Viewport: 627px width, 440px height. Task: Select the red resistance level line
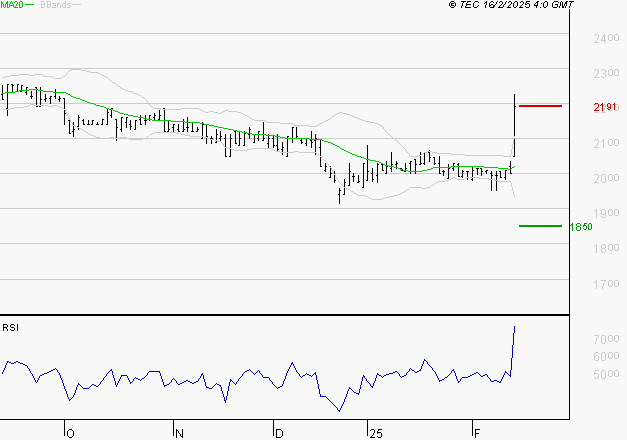540,106
